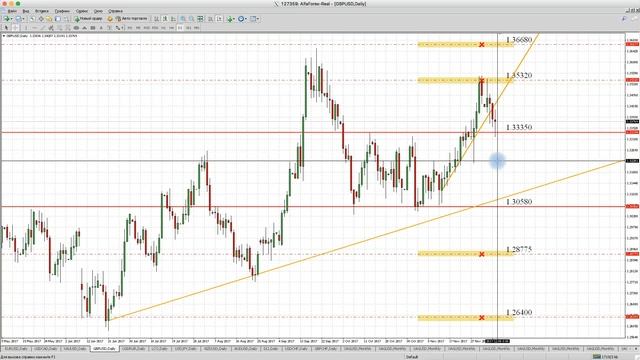Expand the Arrows objects dropdown

click(122, 28)
